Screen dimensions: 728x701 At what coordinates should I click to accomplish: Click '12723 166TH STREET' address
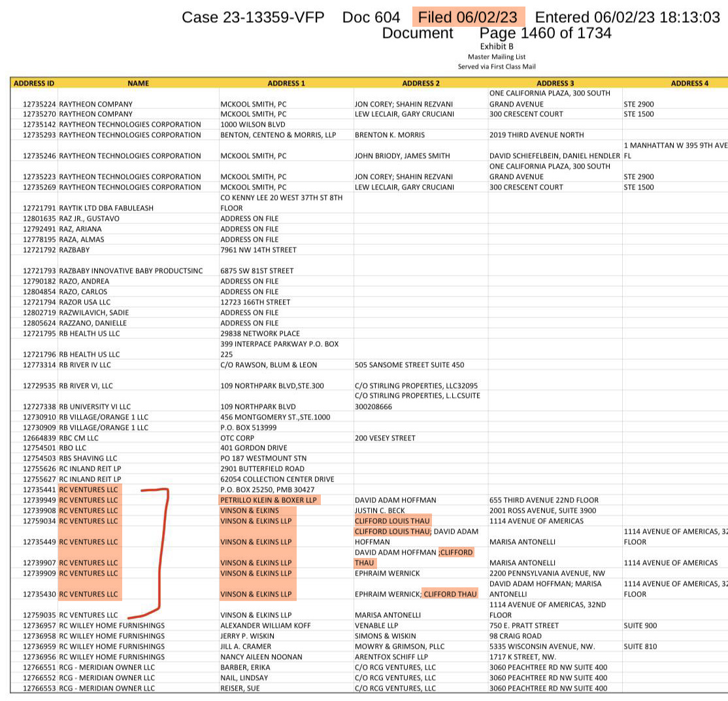256,302
